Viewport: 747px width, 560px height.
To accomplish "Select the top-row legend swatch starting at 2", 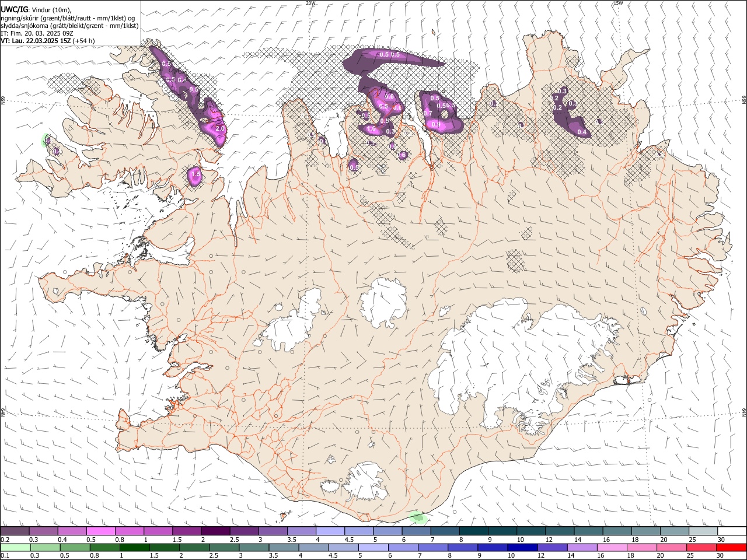I will coord(215,531).
